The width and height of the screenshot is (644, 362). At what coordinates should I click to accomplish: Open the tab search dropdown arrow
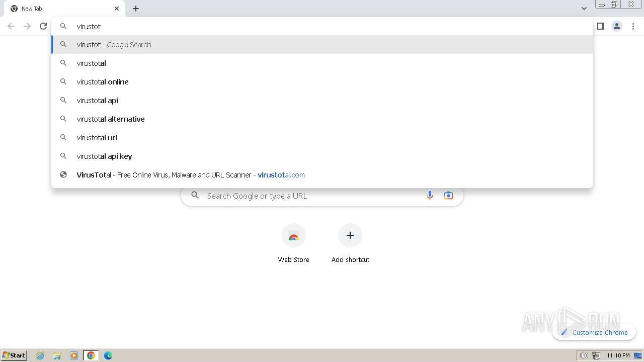point(584,9)
